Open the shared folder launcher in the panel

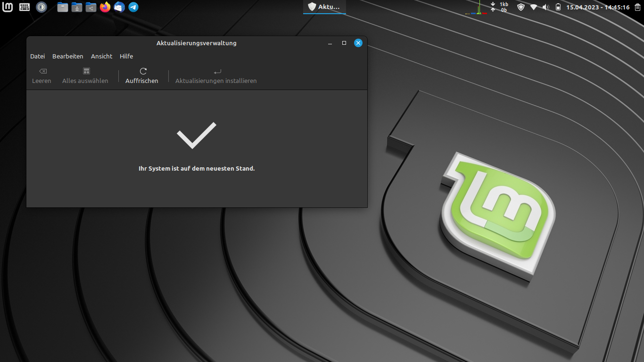click(x=91, y=7)
